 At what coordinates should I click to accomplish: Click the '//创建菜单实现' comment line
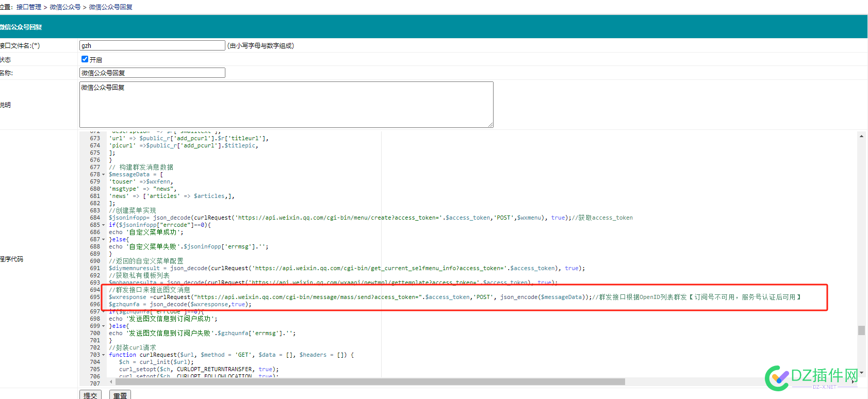(132, 210)
